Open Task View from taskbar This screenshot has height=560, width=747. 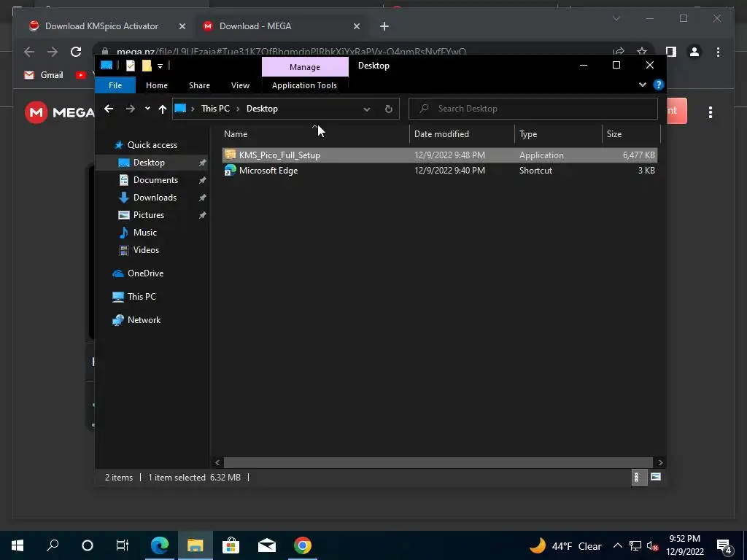click(x=123, y=545)
